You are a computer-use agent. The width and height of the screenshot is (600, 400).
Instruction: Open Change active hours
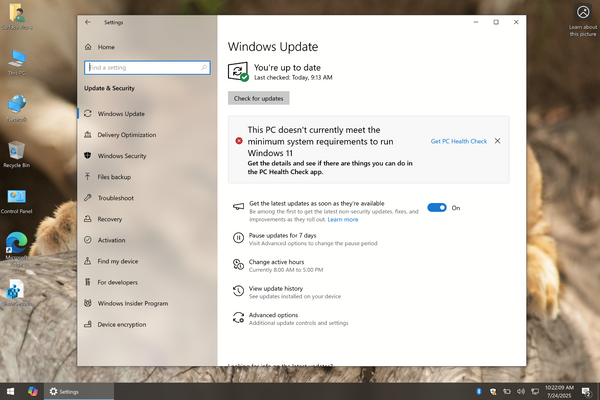click(276, 262)
